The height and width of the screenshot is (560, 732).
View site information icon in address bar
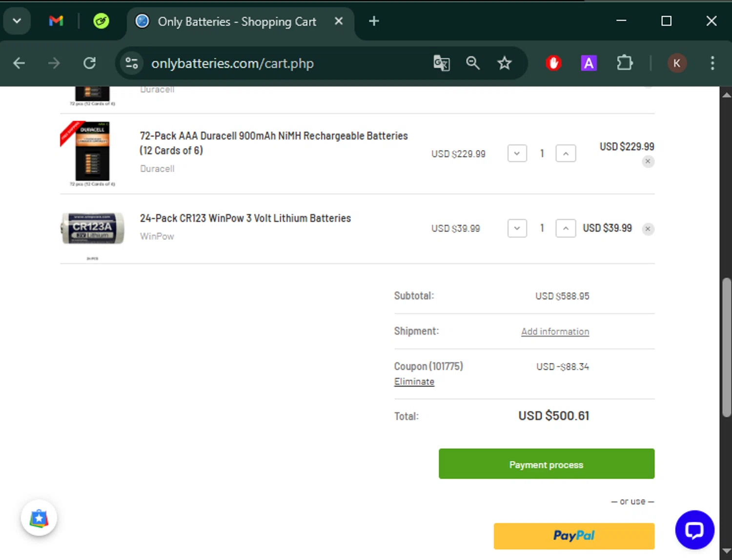click(x=132, y=63)
